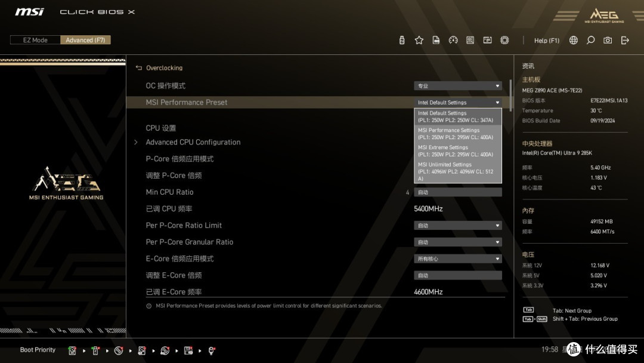Select the Min CPU Ratio label
Viewport: 644px width, 363px height.
click(x=169, y=192)
